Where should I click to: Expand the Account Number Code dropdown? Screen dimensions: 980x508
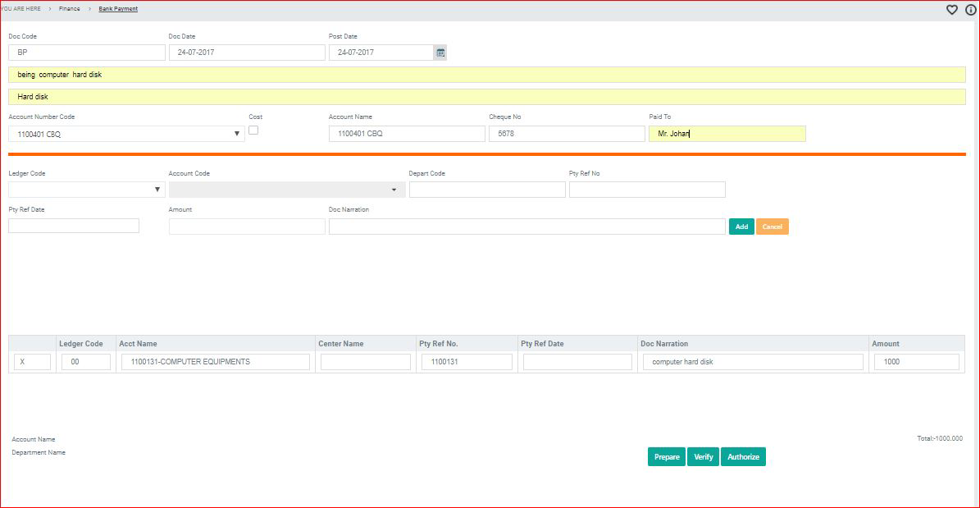(x=237, y=134)
